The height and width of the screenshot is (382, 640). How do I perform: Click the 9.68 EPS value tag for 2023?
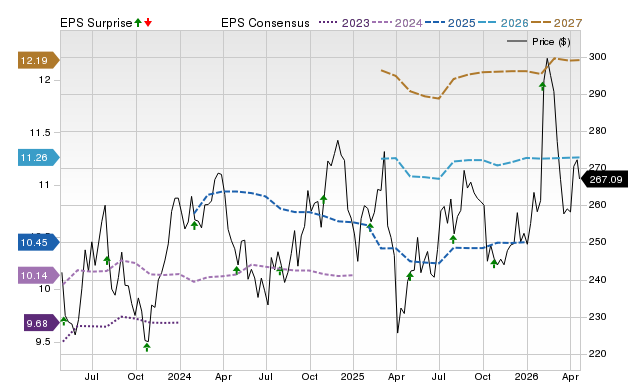42,323
